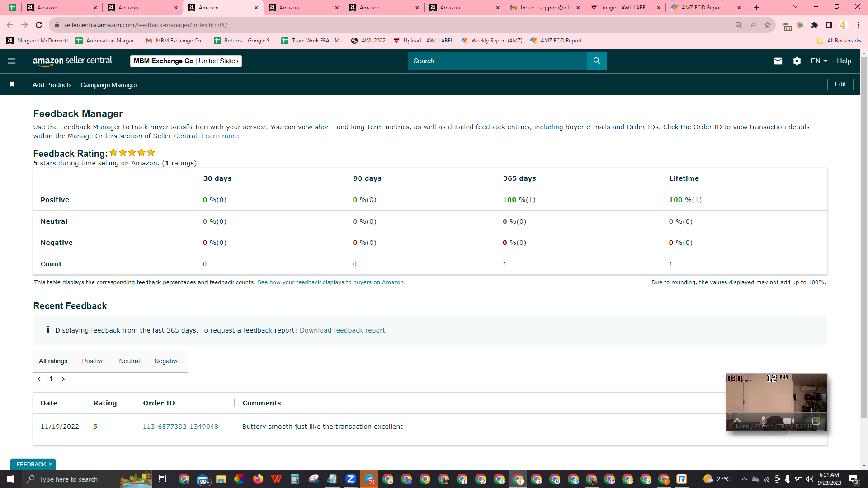The width and height of the screenshot is (868, 488).
Task: Switch to the image - AWL LABEL tab
Action: pos(624,8)
